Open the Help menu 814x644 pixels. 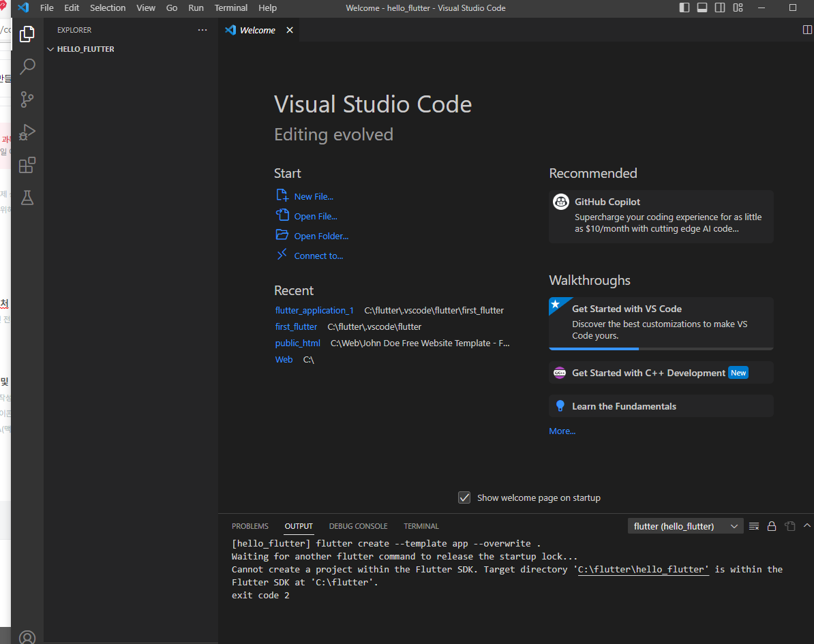coord(267,7)
